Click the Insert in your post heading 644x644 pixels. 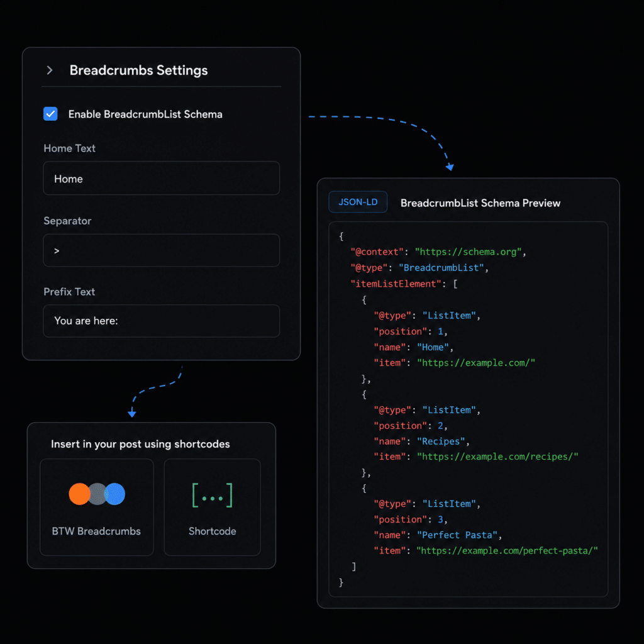click(140, 444)
